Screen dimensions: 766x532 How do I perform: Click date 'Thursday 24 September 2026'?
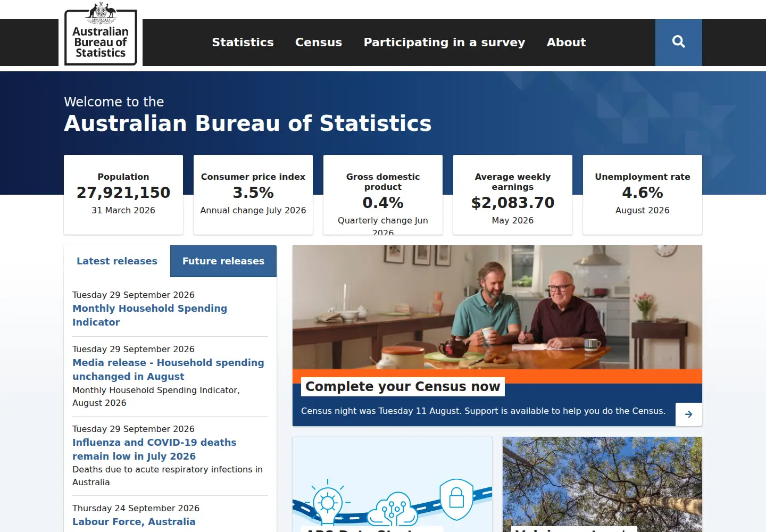(x=136, y=509)
